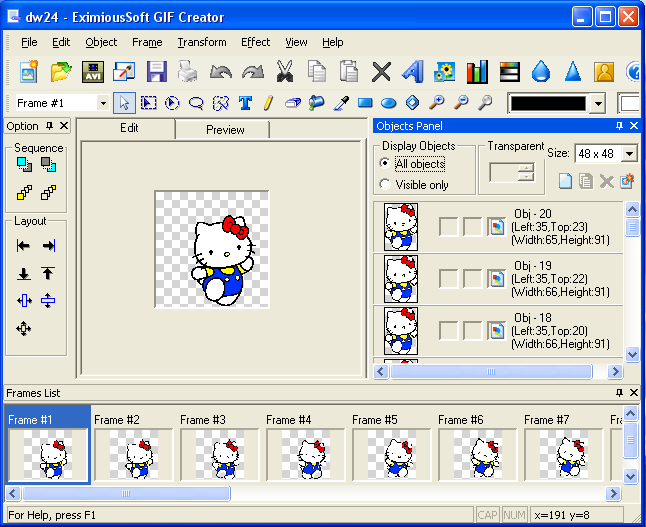The width and height of the screenshot is (646, 527).
Task: Select the rectangular selection tool
Action: [148, 103]
